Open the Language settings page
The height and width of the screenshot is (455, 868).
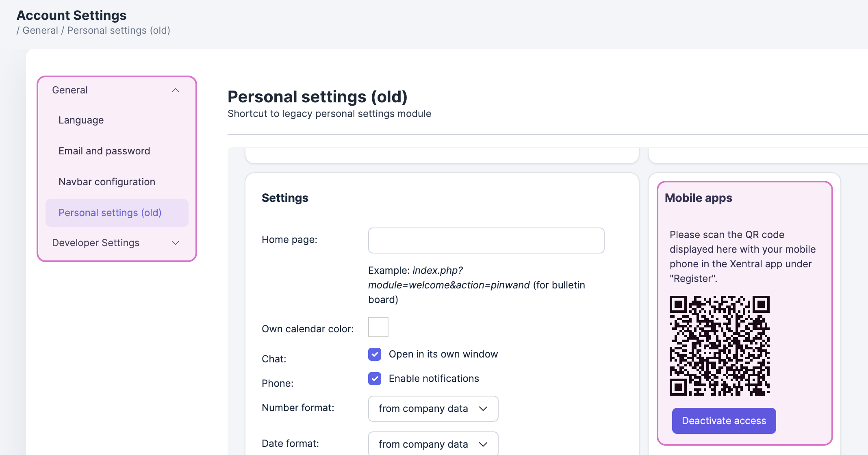81,120
